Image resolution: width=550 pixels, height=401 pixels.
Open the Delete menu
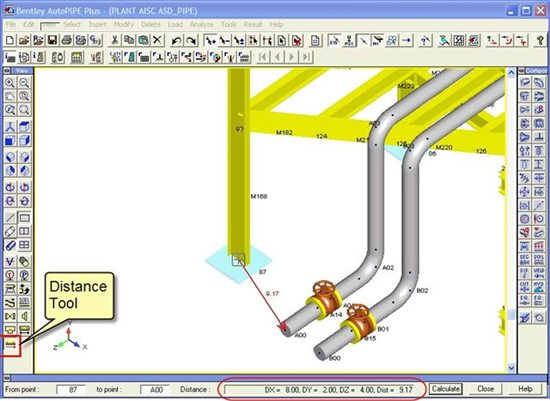point(151,25)
